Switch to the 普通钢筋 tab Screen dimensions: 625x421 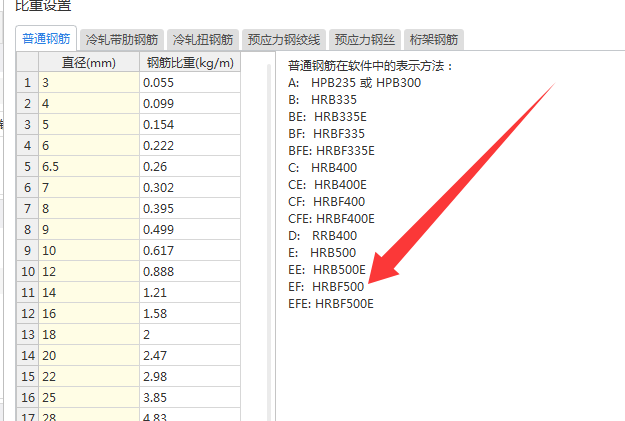point(46,39)
